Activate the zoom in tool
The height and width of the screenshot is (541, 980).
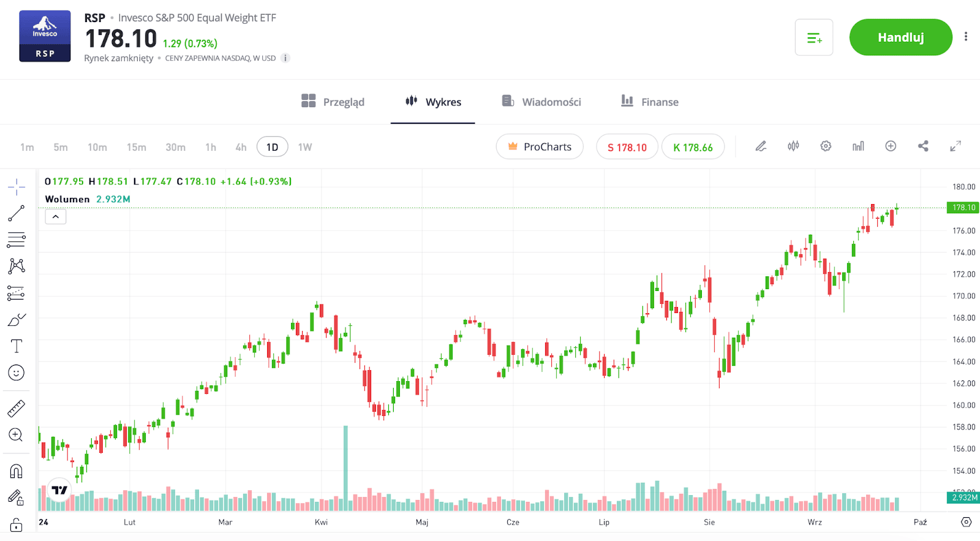(17, 435)
